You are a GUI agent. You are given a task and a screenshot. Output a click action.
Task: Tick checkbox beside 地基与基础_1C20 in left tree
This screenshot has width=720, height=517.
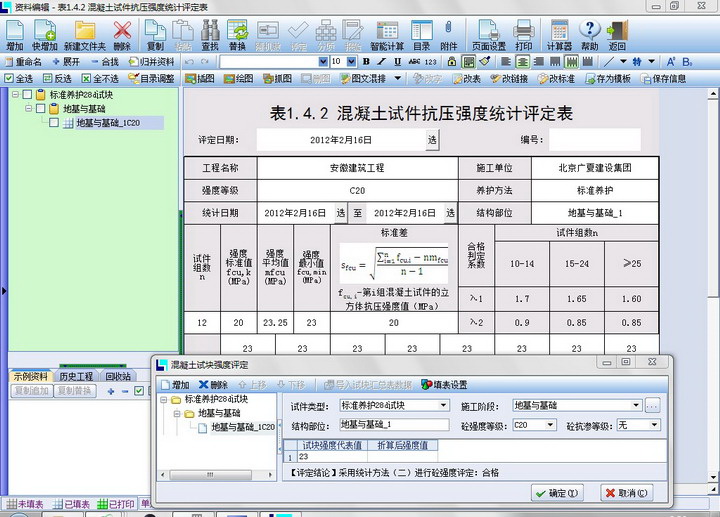coord(54,123)
